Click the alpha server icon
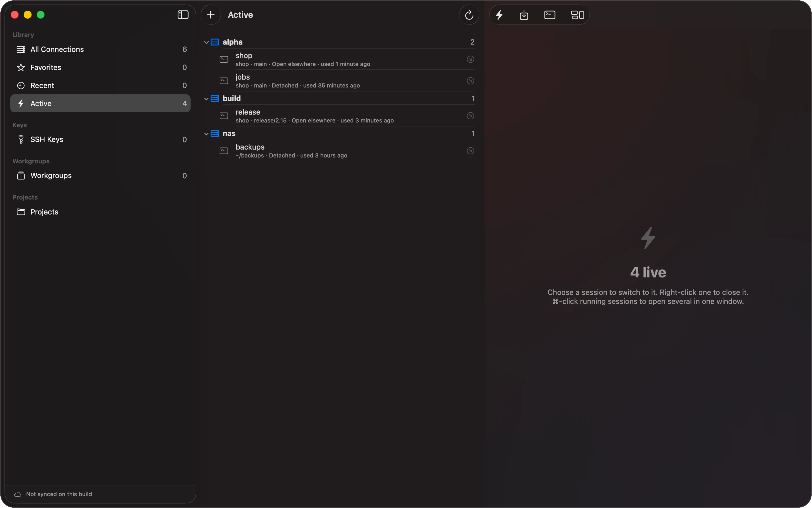Viewport: 812px width, 508px height. pyautogui.click(x=215, y=42)
